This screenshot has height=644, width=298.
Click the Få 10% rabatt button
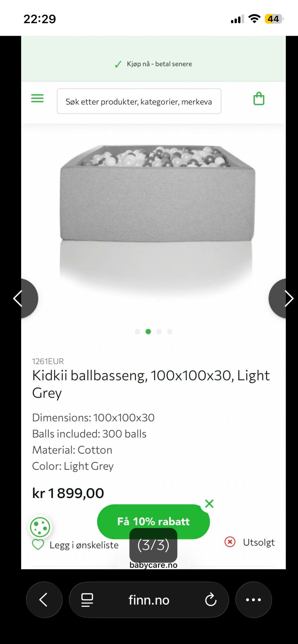coord(153,522)
